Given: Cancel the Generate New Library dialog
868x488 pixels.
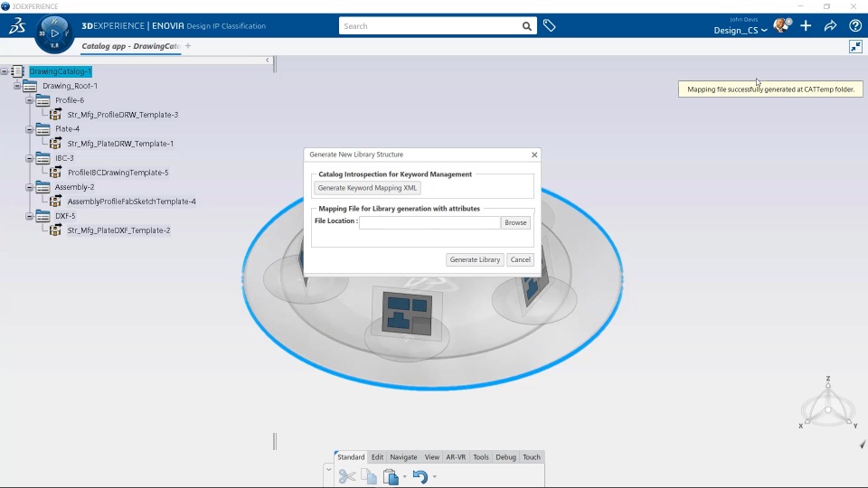Looking at the screenshot, I should [x=521, y=259].
